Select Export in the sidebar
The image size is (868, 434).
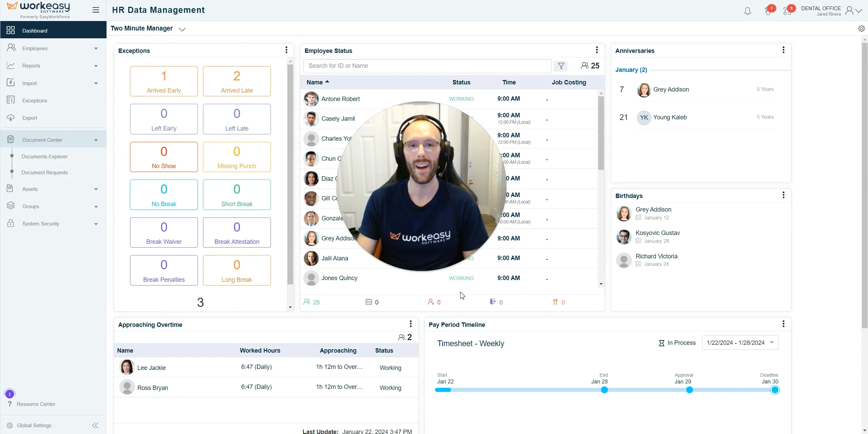30,118
